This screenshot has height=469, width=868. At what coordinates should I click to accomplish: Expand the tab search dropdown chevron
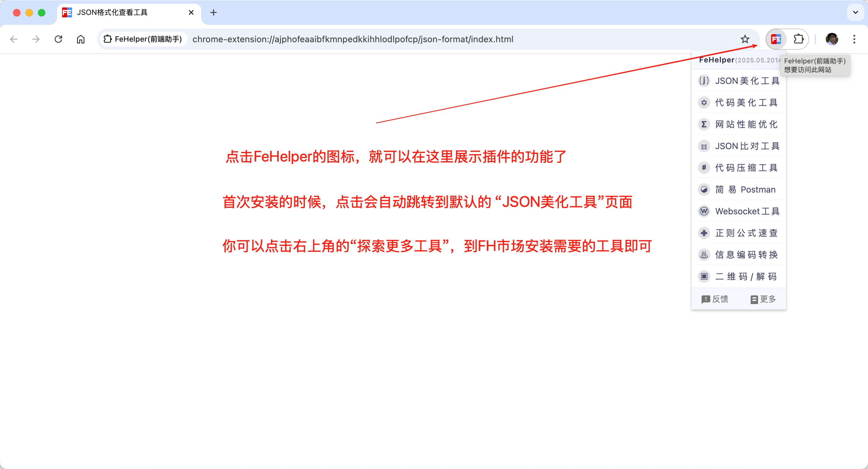pos(855,12)
